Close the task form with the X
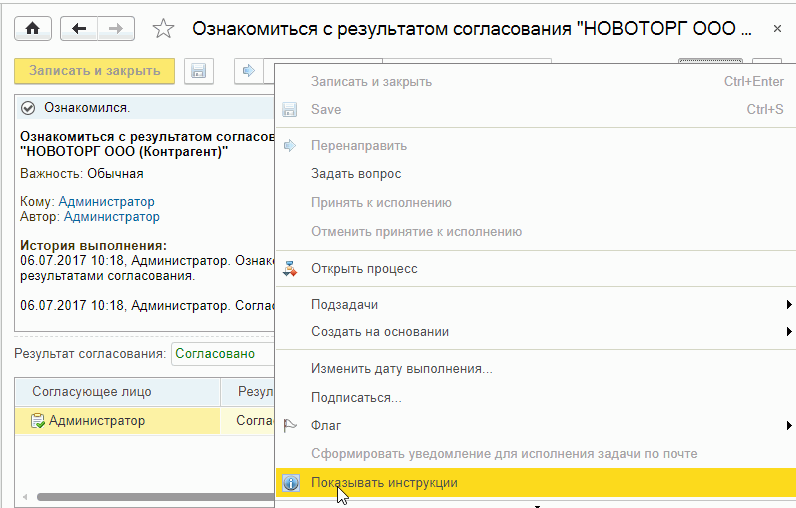The width and height of the screenshot is (796, 508). click(x=777, y=29)
